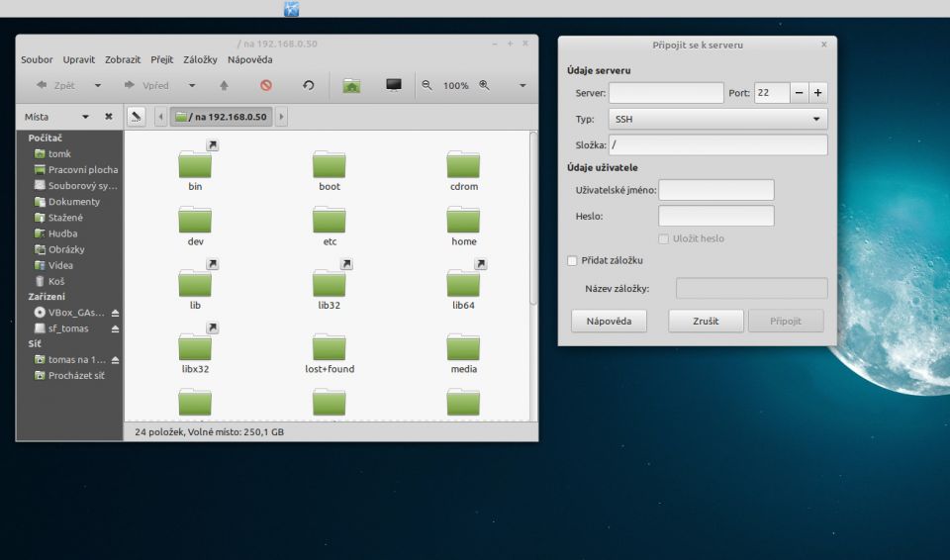Open the Soubor menu
Viewport: 950px width, 560px height.
click(37, 59)
